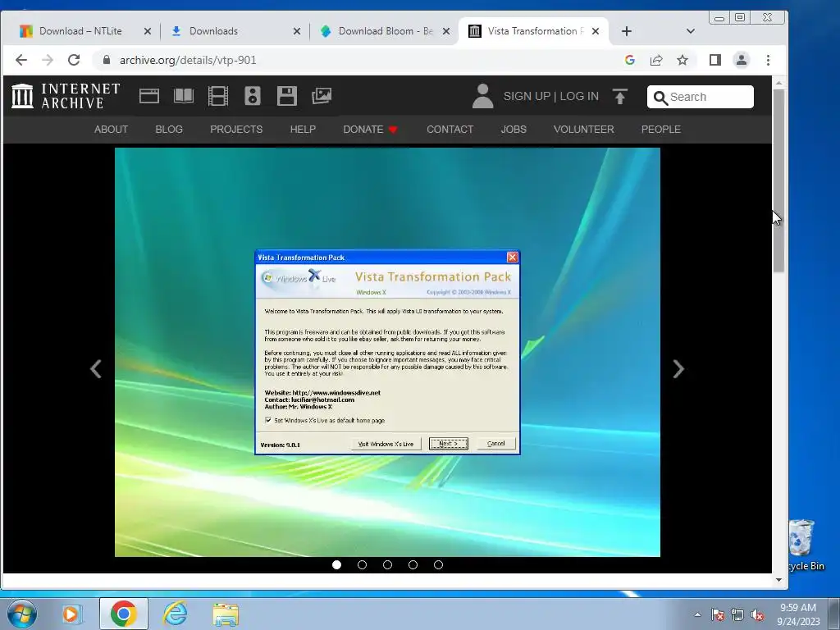Click the user avatar icon

tap(482, 96)
